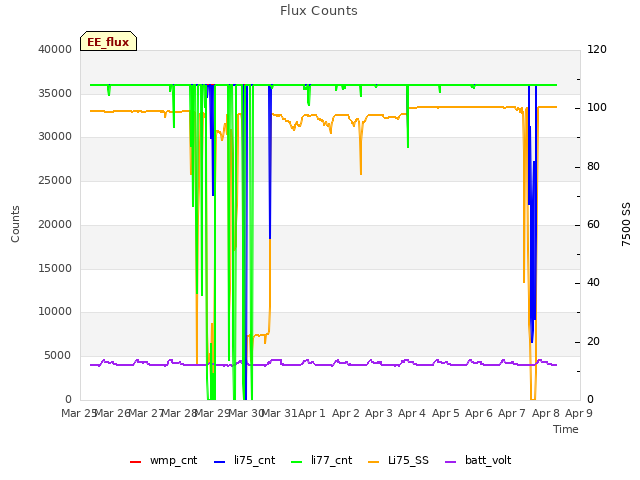Click the Apr 3 date label

pos(379,413)
